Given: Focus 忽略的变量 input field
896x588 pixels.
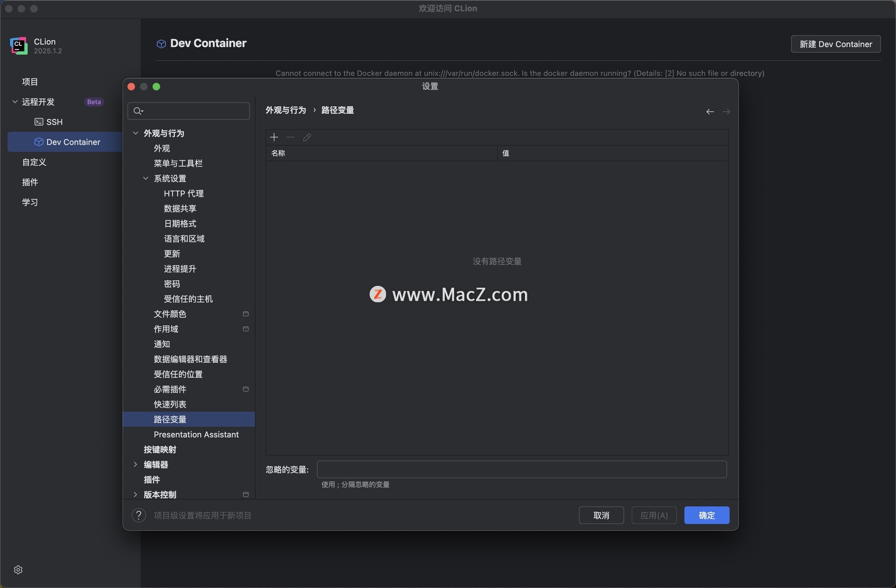Looking at the screenshot, I should pos(522,469).
